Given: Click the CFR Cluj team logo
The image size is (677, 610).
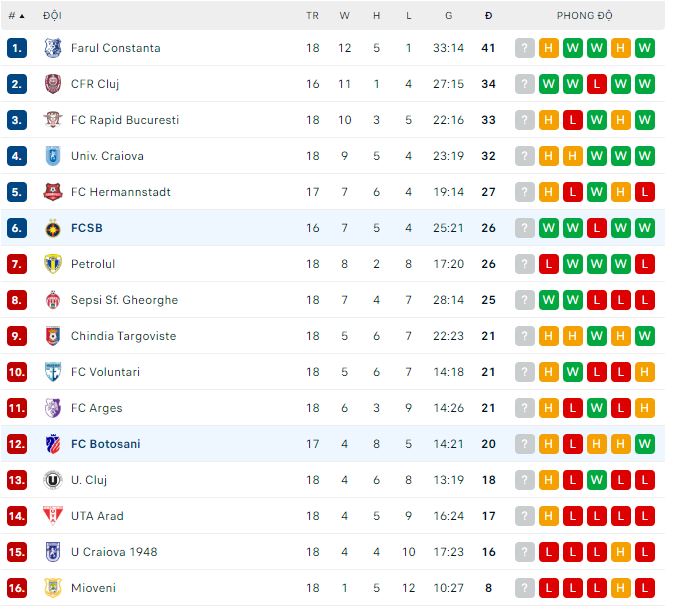Looking at the screenshot, I should (53, 84).
